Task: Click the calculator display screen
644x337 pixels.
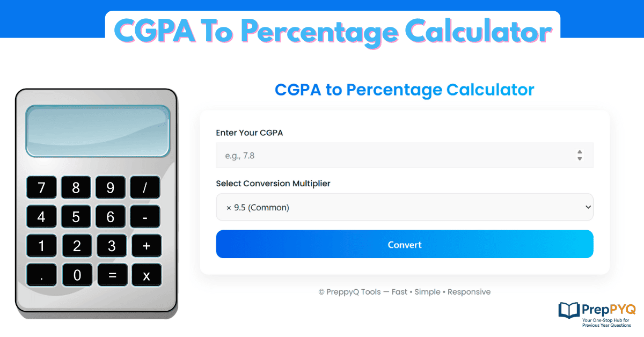Action: [x=98, y=132]
